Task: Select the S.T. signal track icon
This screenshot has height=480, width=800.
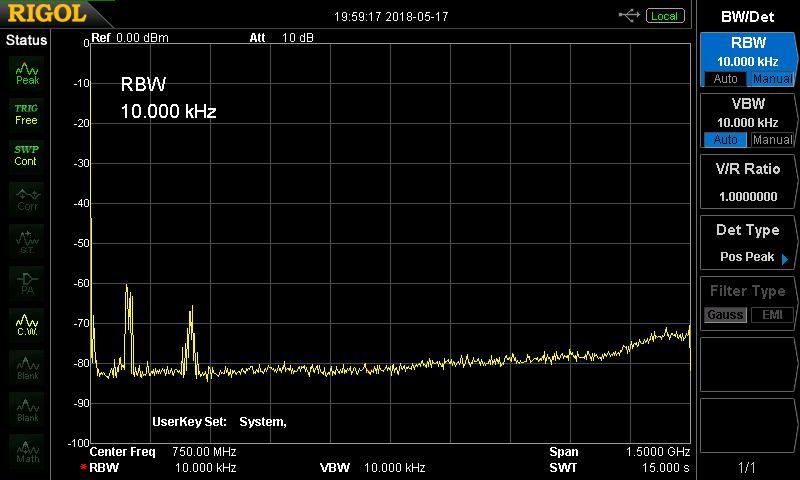Action: (27, 241)
